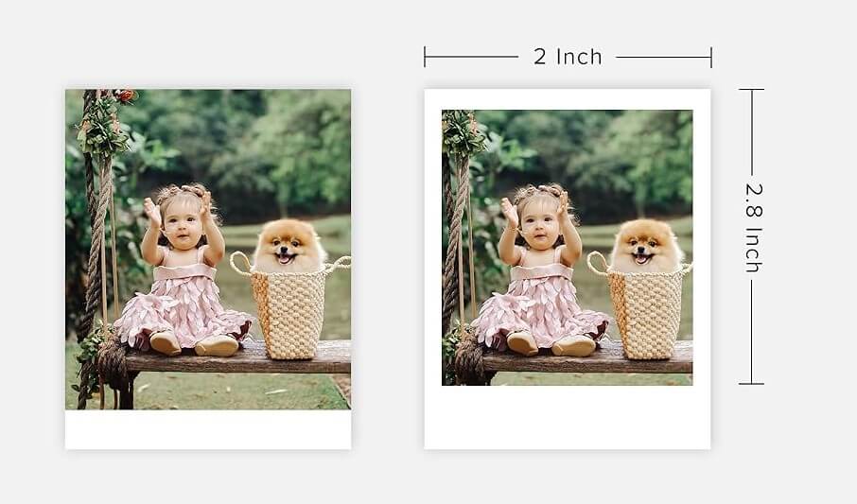The height and width of the screenshot is (504, 857).
Task: Click the red flower atop left photo's rope
Action: coord(125,96)
